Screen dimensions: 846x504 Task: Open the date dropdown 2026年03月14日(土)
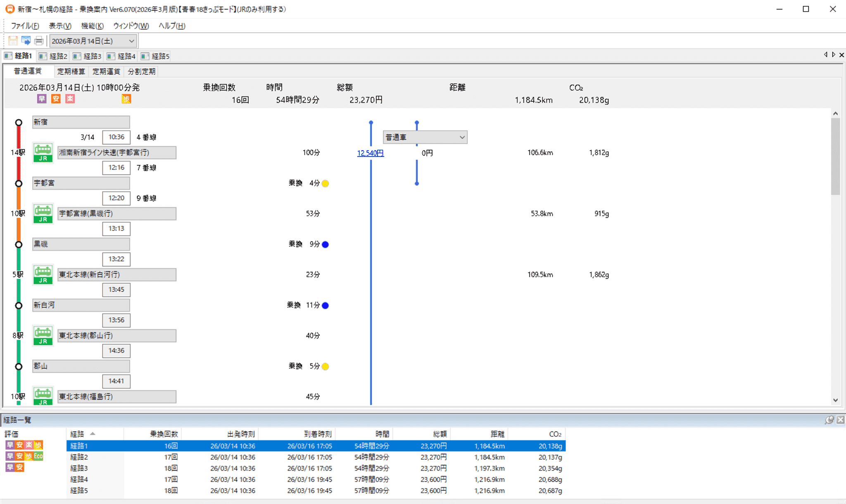tap(131, 41)
